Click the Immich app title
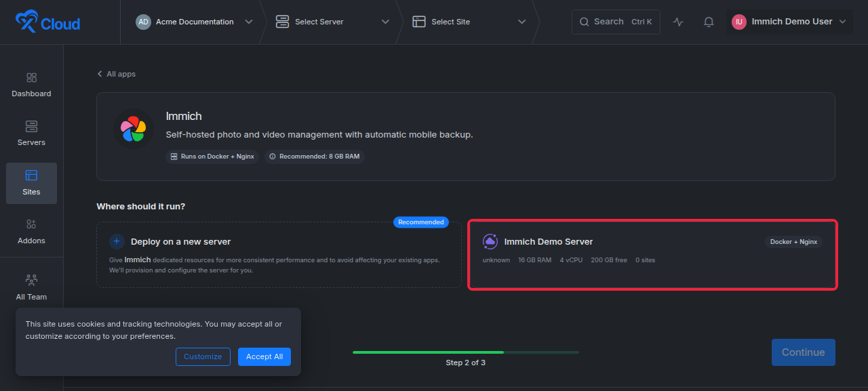 (184, 116)
